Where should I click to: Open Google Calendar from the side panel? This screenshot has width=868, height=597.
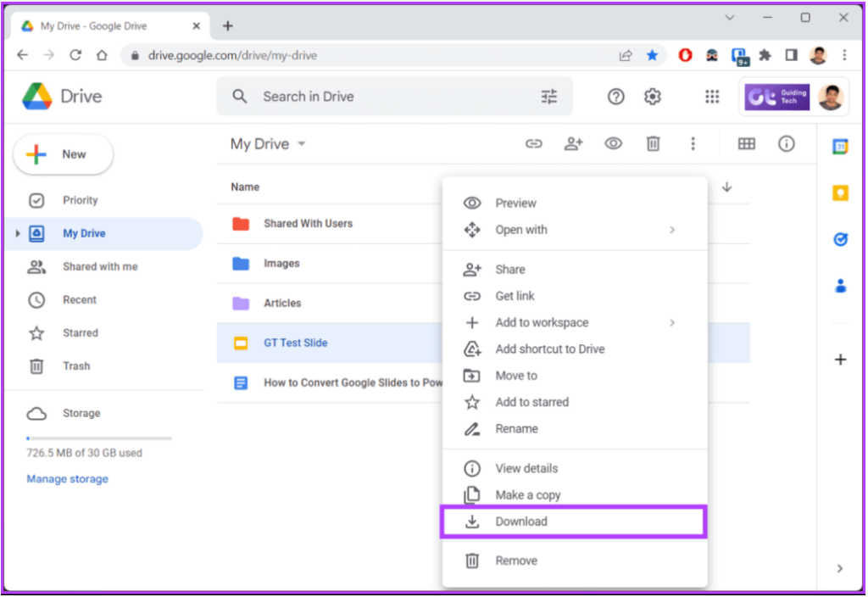[x=840, y=146]
